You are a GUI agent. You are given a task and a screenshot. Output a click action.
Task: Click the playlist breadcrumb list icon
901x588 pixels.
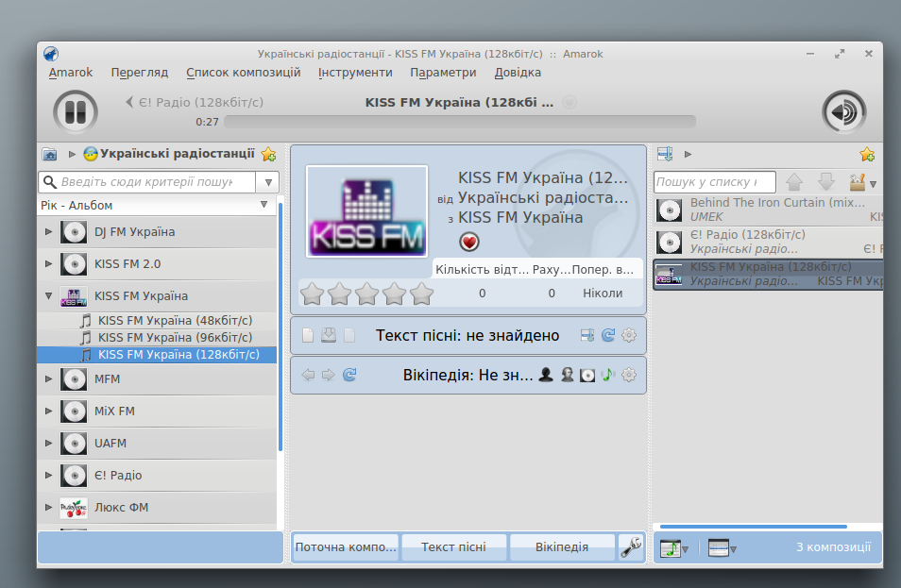tap(666, 154)
